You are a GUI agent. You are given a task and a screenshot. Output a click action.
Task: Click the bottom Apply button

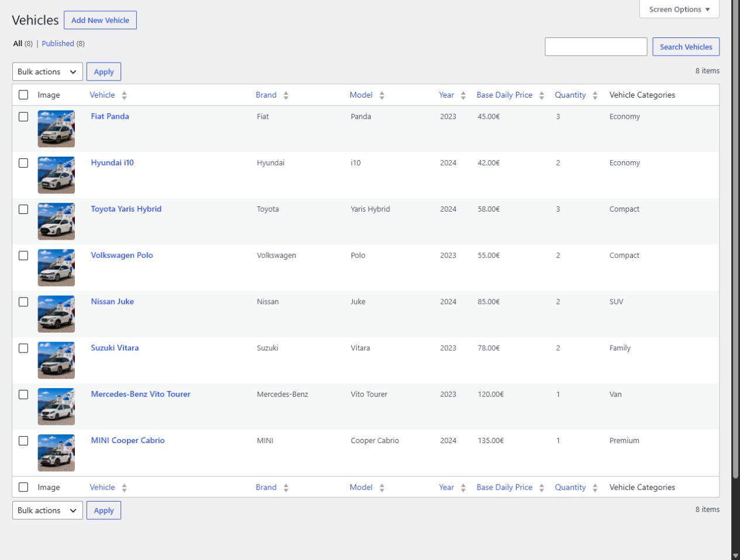coord(104,510)
